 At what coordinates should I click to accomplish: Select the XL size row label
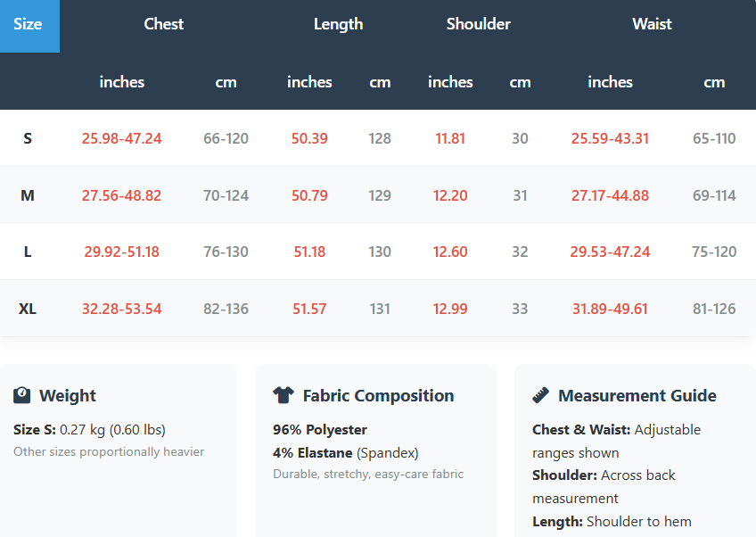click(x=28, y=309)
